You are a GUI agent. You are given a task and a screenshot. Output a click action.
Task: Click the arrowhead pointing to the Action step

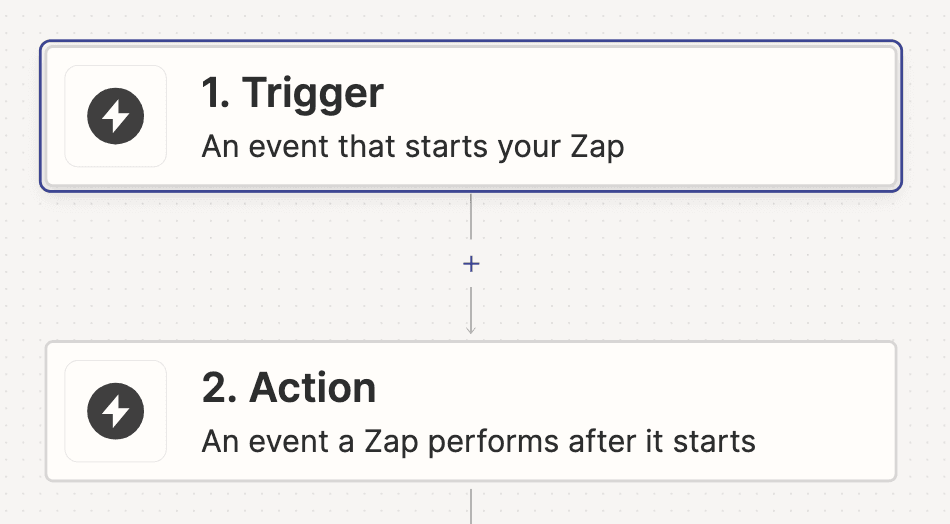tap(471, 329)
